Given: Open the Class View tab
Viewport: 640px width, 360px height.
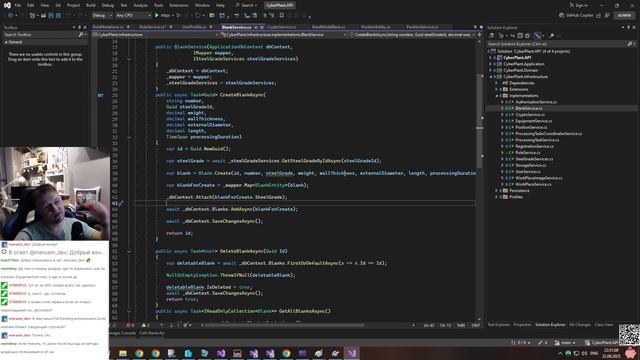Looking at the screenshot, I should (604, 325).
